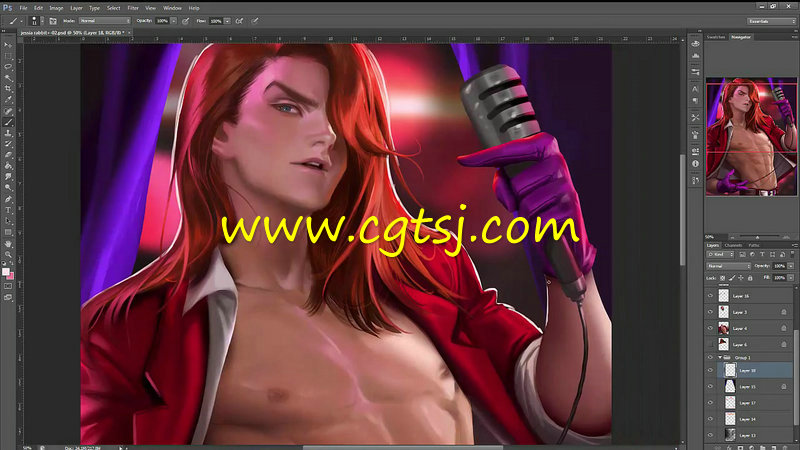Viewport: 800px width, 450px height.
Task: Switch to the Paths tab
Action: 754,245
